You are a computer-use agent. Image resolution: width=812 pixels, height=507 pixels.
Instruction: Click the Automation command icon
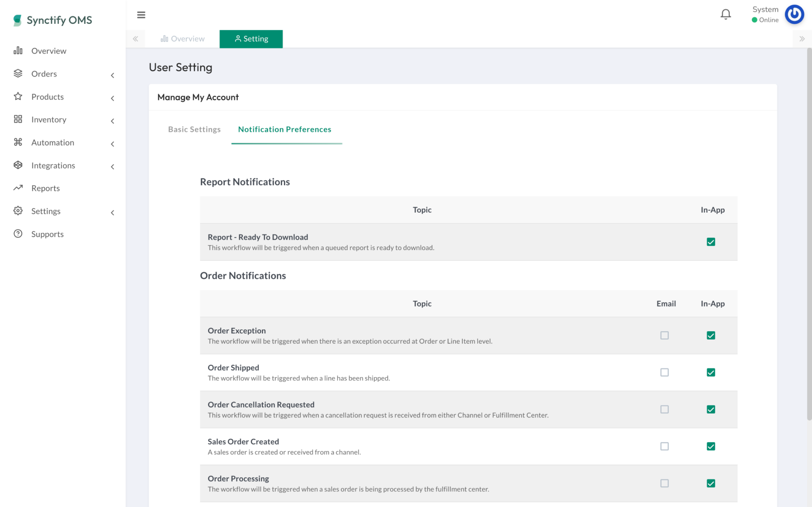click(18, 142)
